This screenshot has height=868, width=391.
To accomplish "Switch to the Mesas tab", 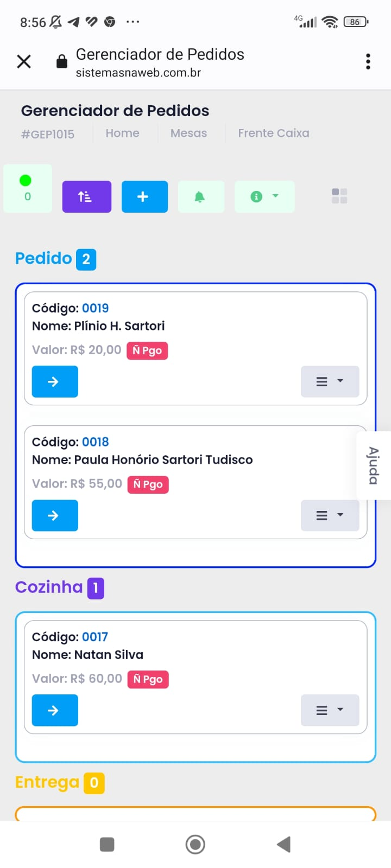I will click(x=189, y=133).
